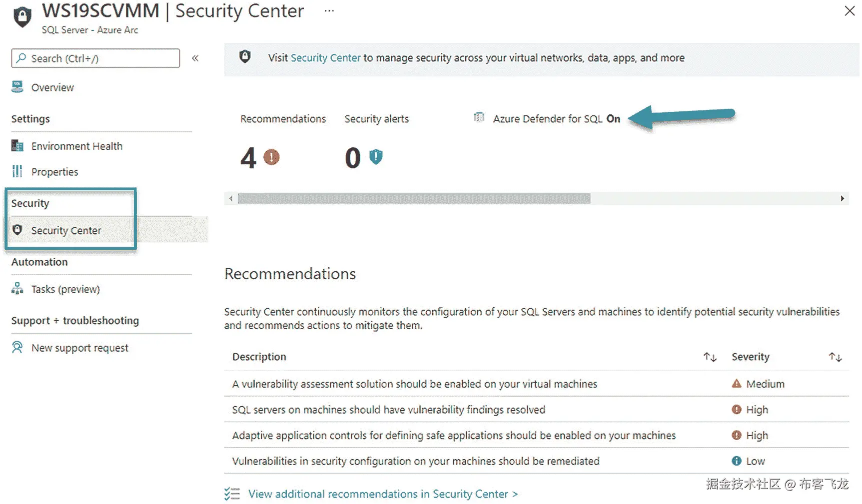Click the Tasks (preview) icon
Screen dimensions: 862x504
tap(17, 289)
